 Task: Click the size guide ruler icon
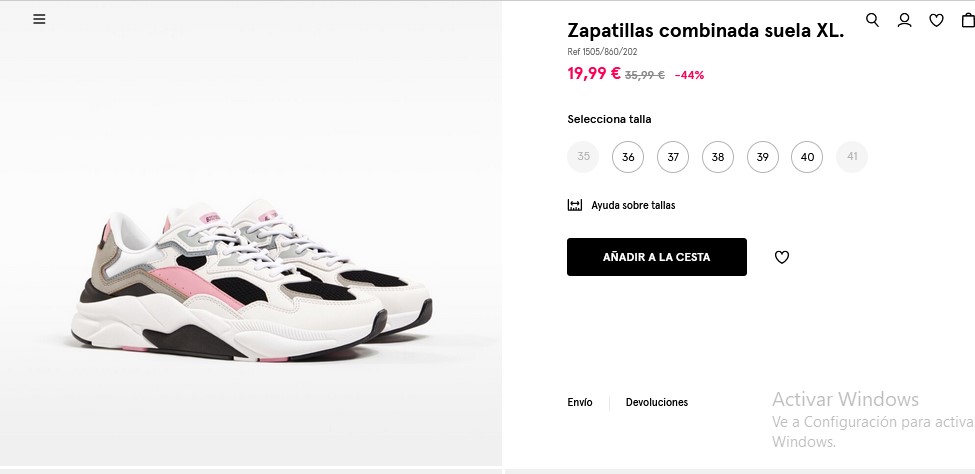point(575,205)
